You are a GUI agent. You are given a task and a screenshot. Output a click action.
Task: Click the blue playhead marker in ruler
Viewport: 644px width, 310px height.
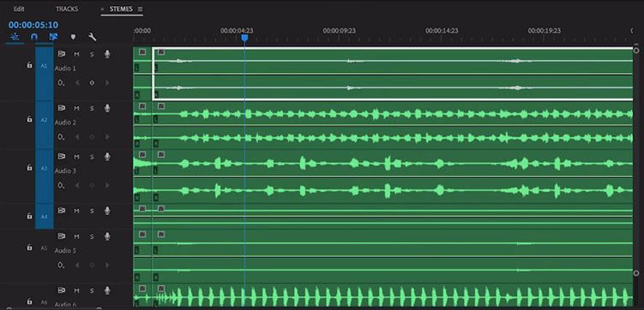(x=244, y=38)
